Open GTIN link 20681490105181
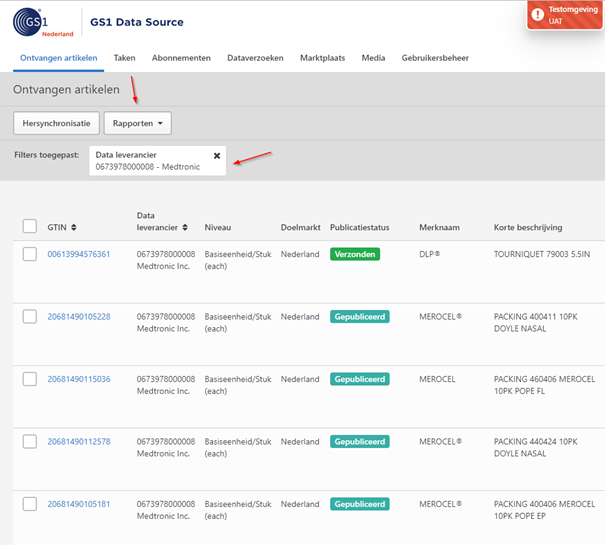Screen dimensions: 605x545 [79, 504]
